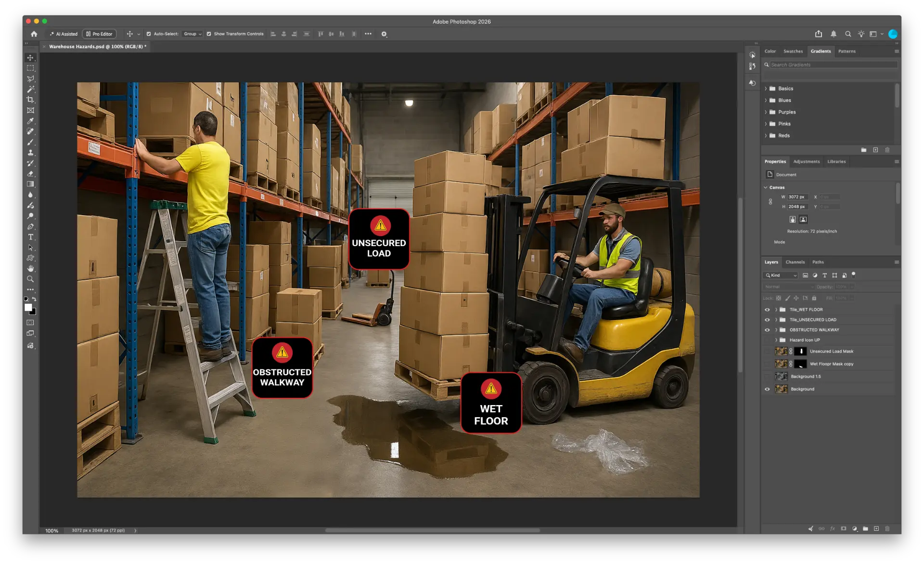Hide the Tile_WET FLOOR group
The width and height of the screenshot is (924, 564).
(767, 310)
